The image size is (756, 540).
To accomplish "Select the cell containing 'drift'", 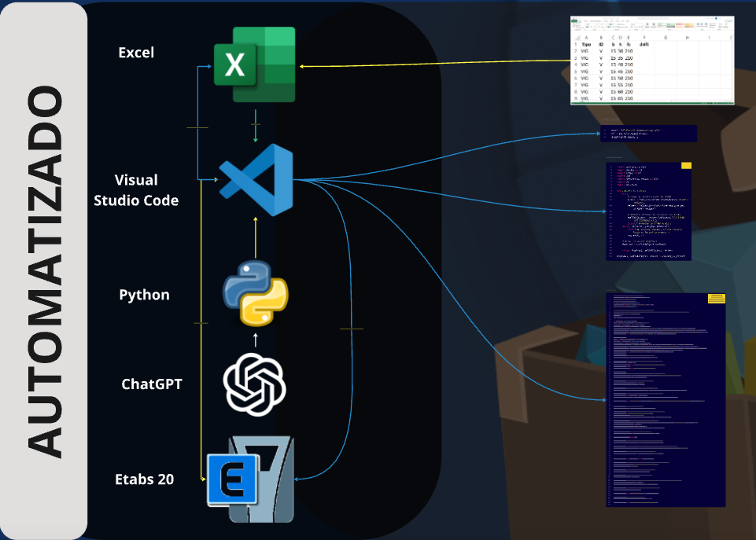I will pos(644,44).
